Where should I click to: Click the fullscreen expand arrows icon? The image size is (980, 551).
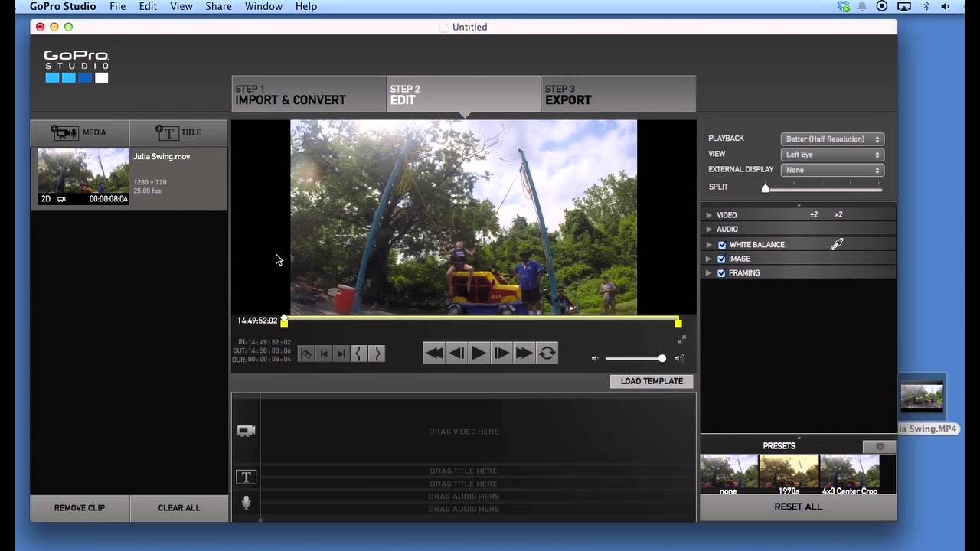tap(681, 339)
